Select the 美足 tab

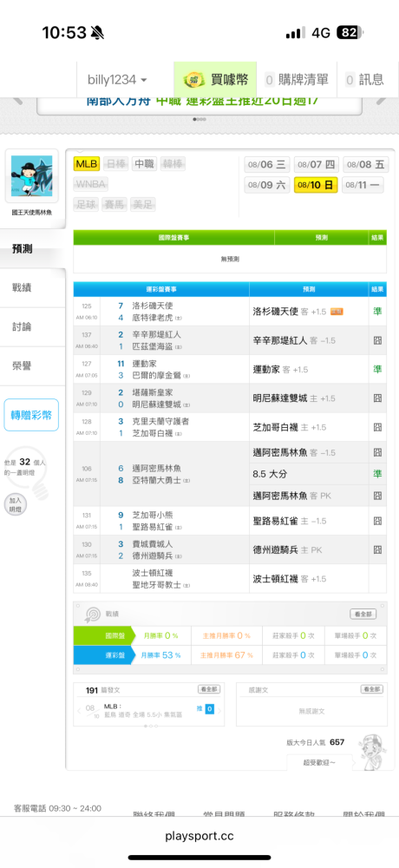(144, 205)
